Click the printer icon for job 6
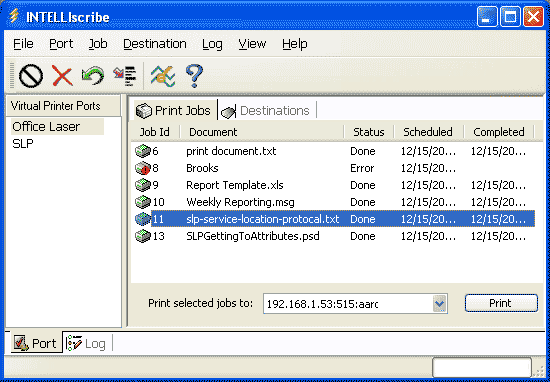This screenshot has width=550, height=382. [x=143, y=151]
